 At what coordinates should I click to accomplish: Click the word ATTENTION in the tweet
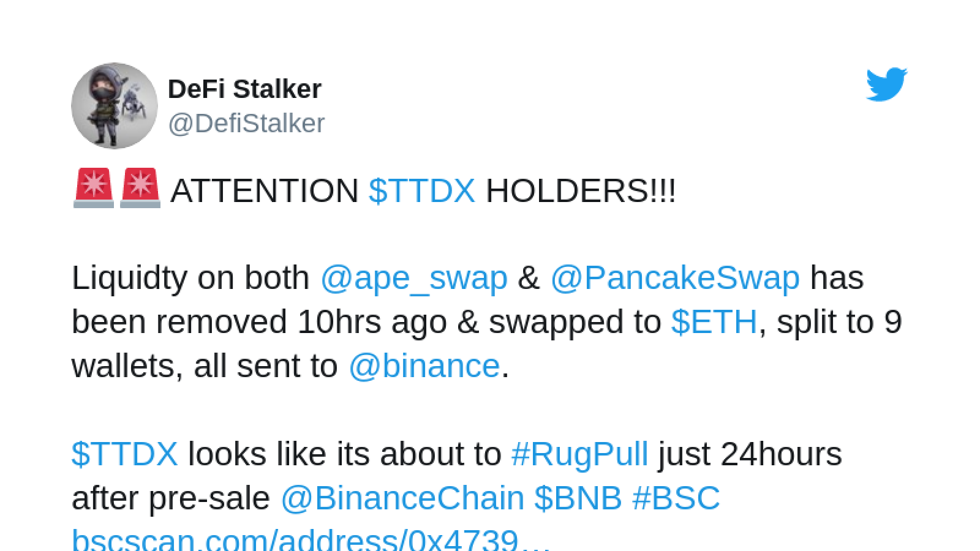click(265, 190)
